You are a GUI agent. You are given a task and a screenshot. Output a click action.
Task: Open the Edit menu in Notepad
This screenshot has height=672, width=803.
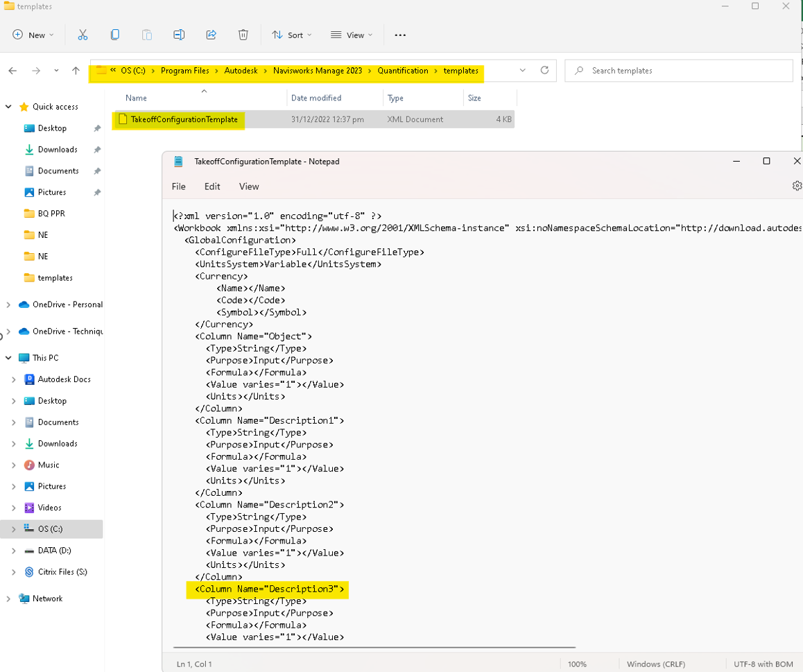(212, 187)
